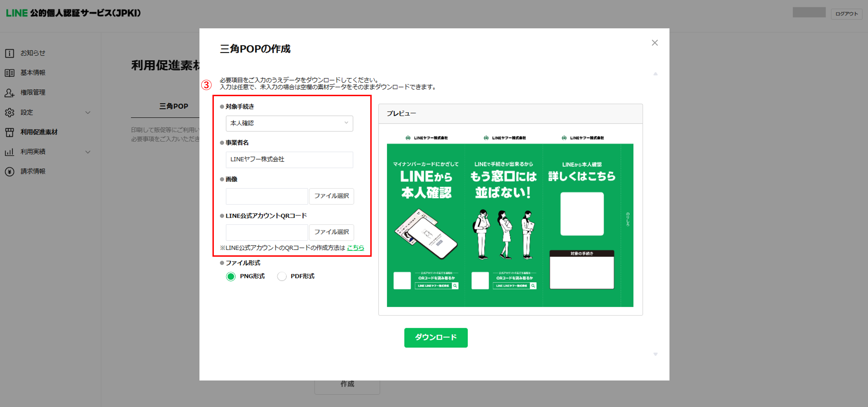868x407 pixels.
Task: Click the 権限管理 user icon in sidebar
Action: click(9, 93)
